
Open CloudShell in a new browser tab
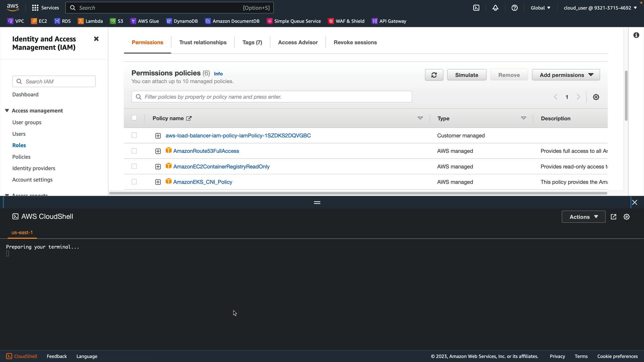coord(613,217)
